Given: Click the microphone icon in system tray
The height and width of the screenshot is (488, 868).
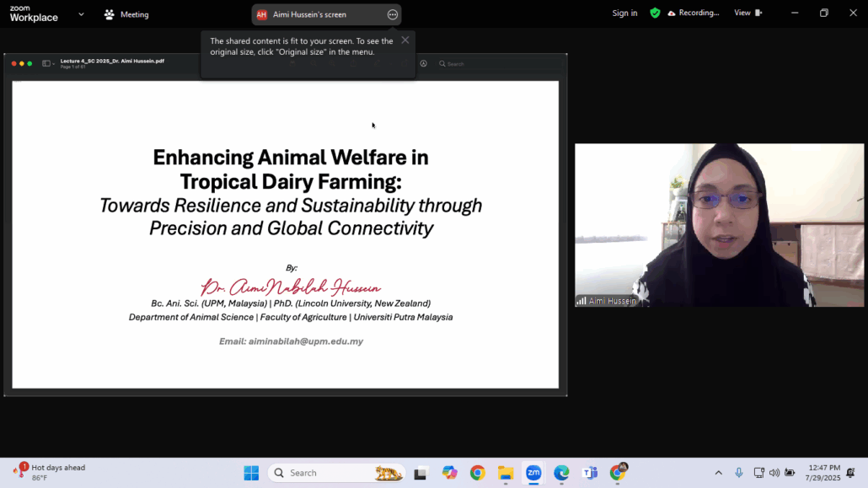Looking at the screenshot, I should [739, 473].
